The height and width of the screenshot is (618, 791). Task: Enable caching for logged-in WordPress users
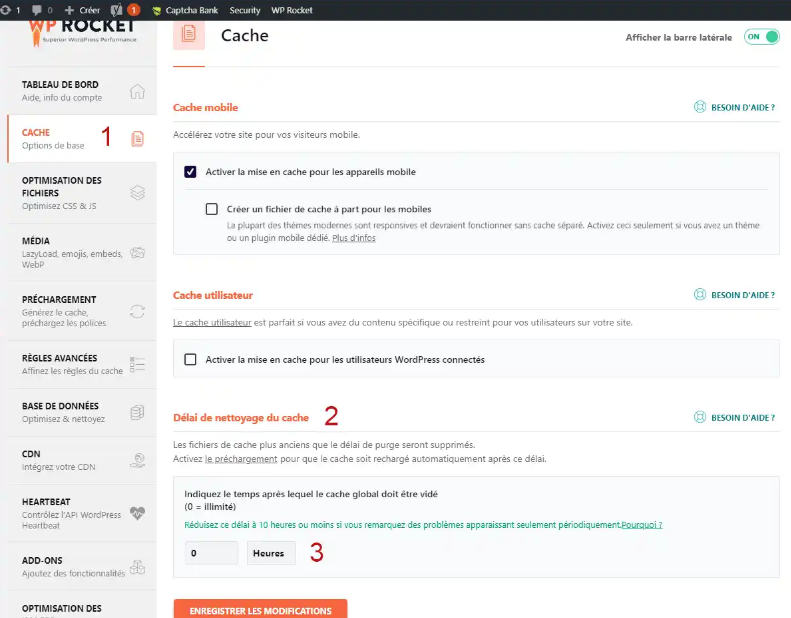point(190,359)
